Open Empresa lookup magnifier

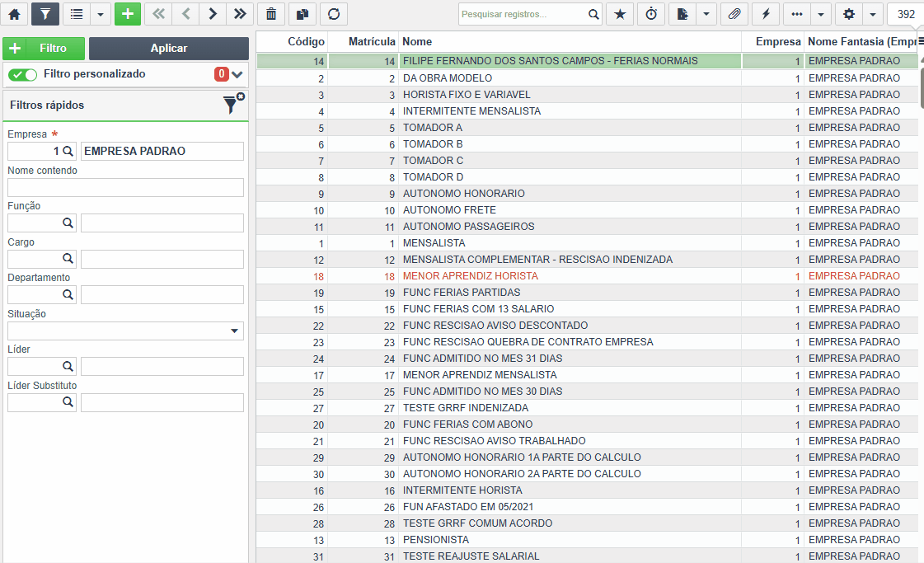pyautogui.click(x=68, y=151)
